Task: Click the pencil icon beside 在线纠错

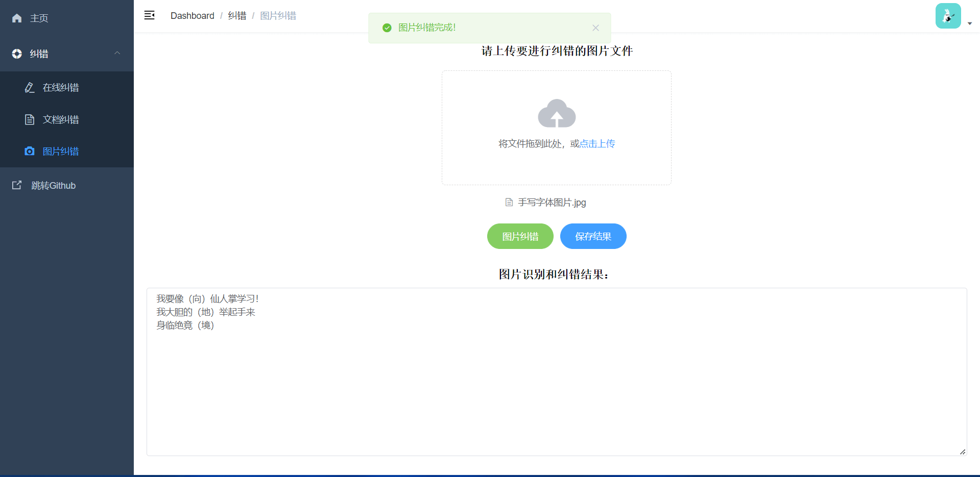Action: pyautogui.click(x=30, y=88)
